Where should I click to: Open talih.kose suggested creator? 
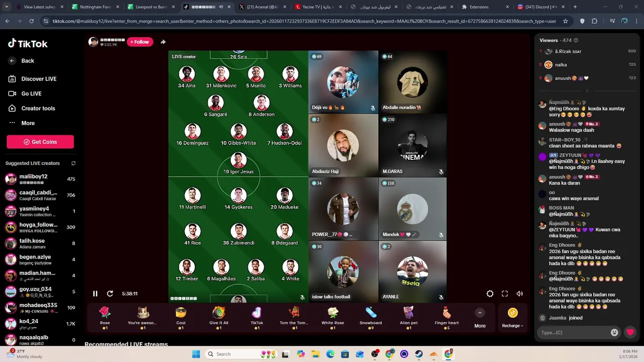click(40, 243)
